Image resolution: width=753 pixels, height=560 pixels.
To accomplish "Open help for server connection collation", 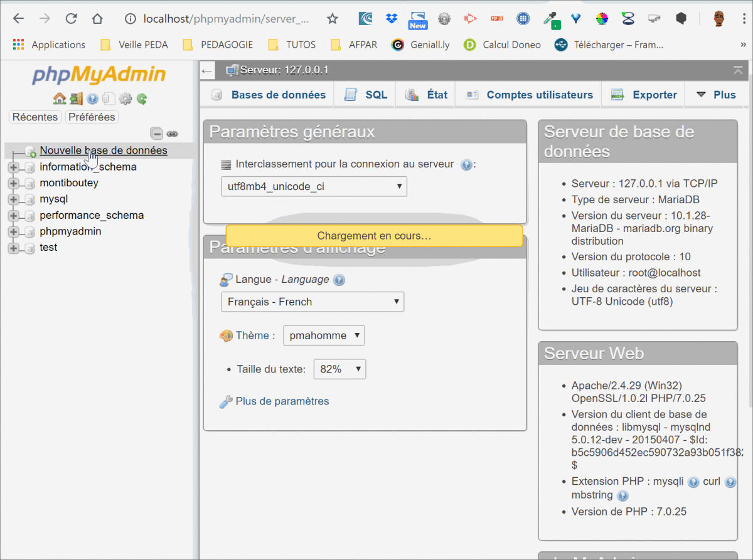I will click(466, 164).
